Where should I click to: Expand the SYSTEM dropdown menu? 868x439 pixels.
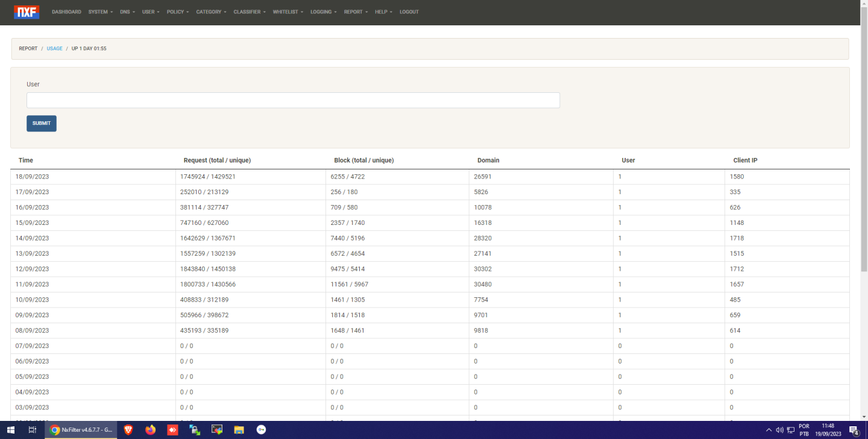[x=100, y=12]
